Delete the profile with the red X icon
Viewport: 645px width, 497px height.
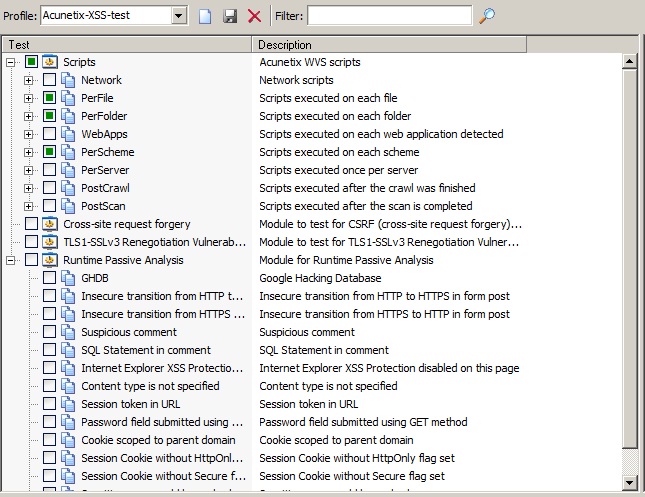pos(255,16)
